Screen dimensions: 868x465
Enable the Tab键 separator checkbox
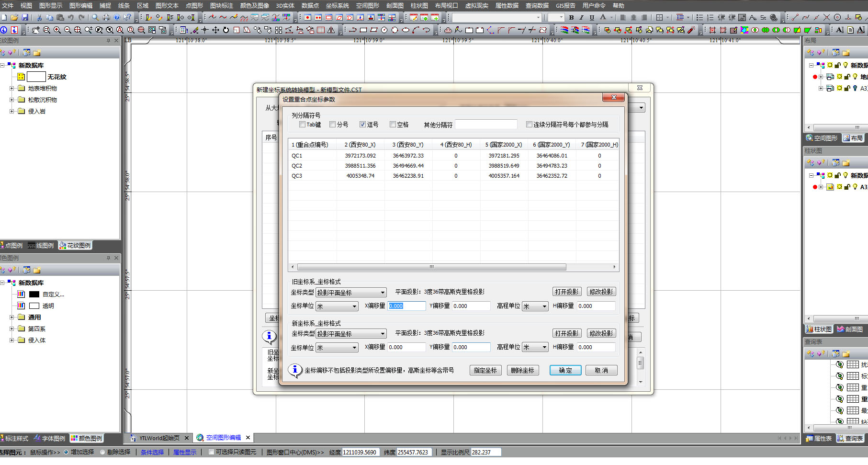[302, 125]
